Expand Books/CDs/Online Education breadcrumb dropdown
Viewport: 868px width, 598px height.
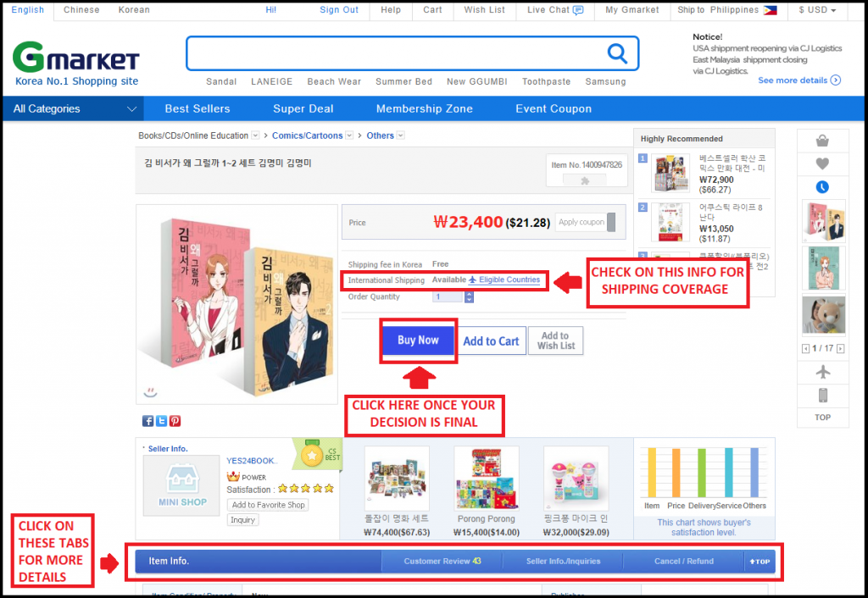point(255,135)
